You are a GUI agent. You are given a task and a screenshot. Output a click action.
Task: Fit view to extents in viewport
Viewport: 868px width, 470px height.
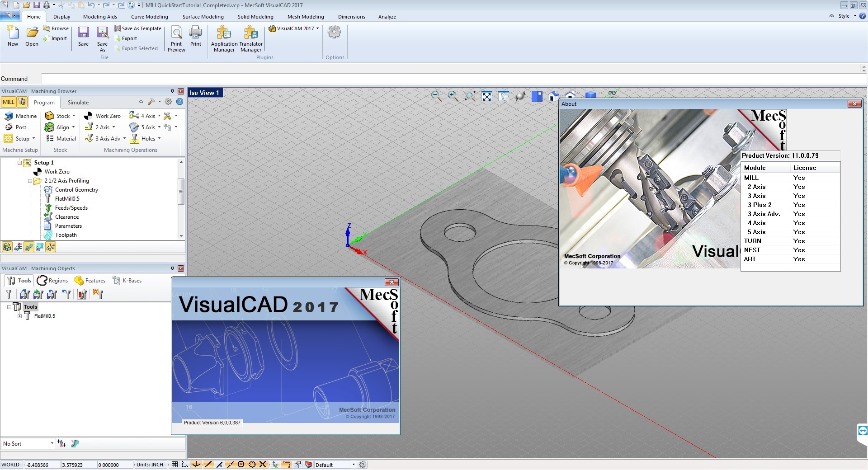coord(486,96)
